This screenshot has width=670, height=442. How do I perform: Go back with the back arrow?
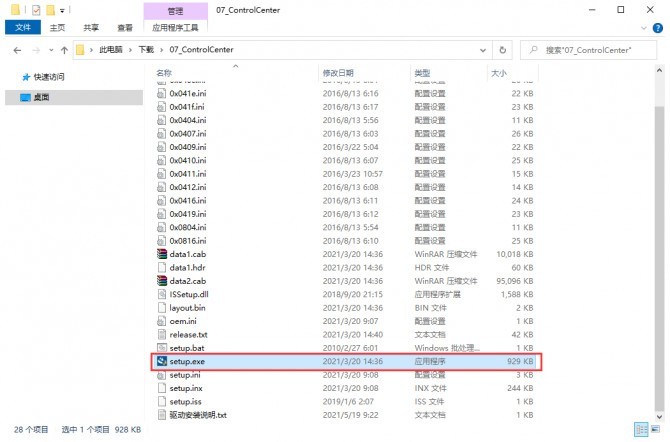(x=17, y=50)
